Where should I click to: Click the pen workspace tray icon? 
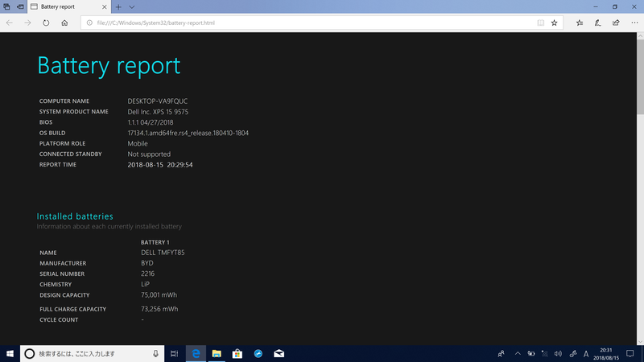pos(573,353)
